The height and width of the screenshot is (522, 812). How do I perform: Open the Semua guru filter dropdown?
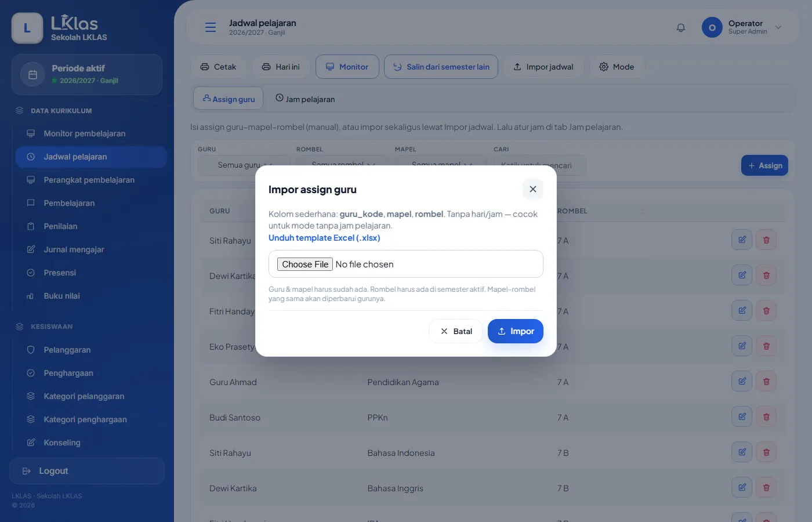tap(244, 165)
